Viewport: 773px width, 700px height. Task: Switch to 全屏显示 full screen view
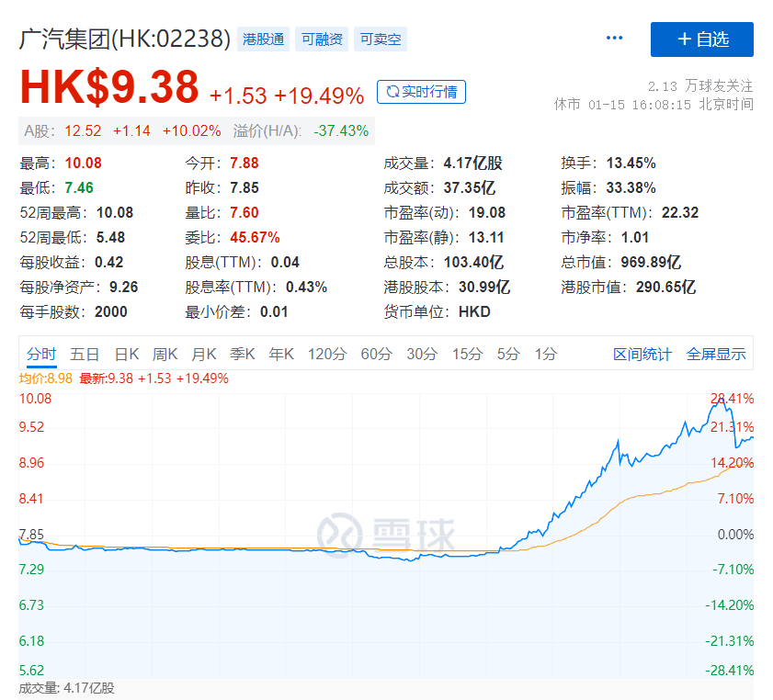tap(716, 353)
